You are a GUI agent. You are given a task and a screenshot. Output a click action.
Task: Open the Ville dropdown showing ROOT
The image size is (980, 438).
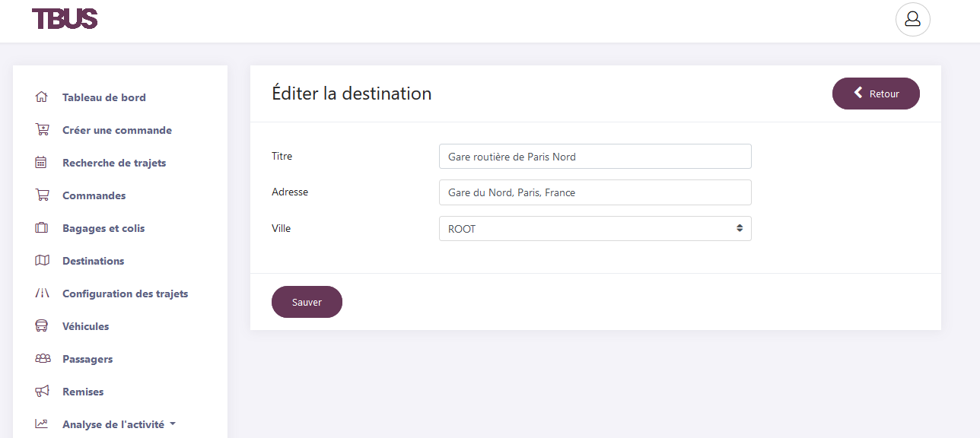[594, 228]
